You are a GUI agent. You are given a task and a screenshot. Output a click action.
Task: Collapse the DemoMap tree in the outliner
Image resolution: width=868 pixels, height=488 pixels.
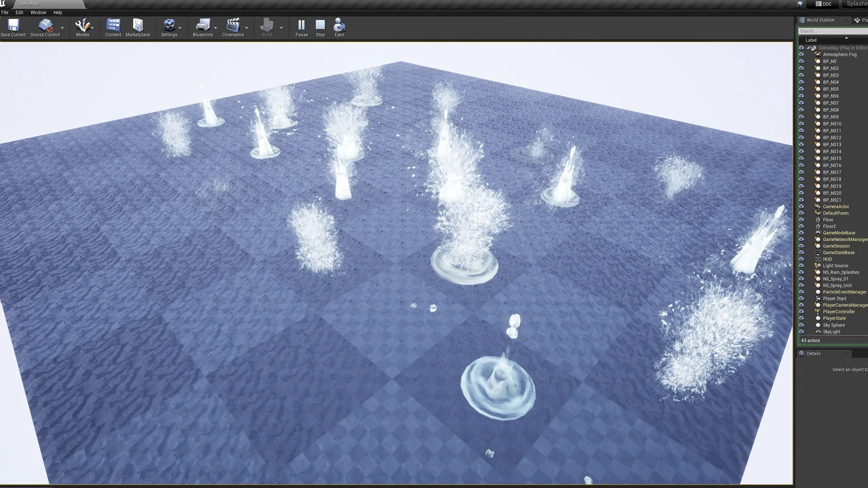coord(808,48)
